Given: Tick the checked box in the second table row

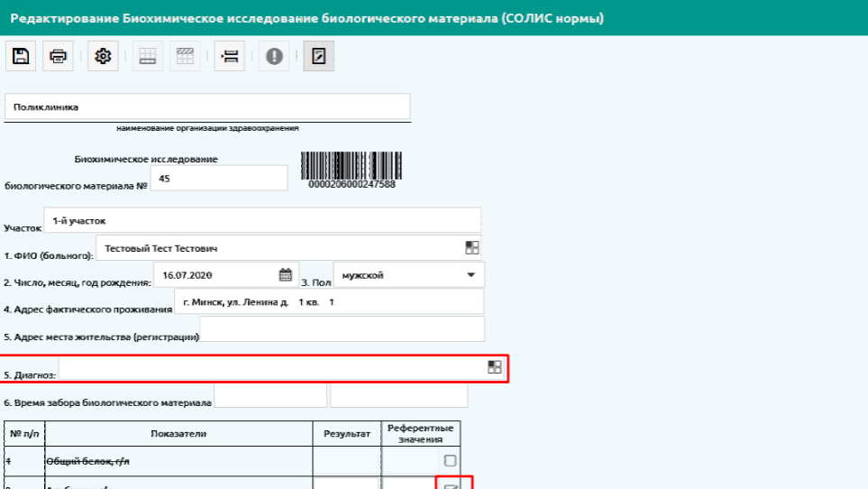Looking at the screenshot, I should click(452, 485).
